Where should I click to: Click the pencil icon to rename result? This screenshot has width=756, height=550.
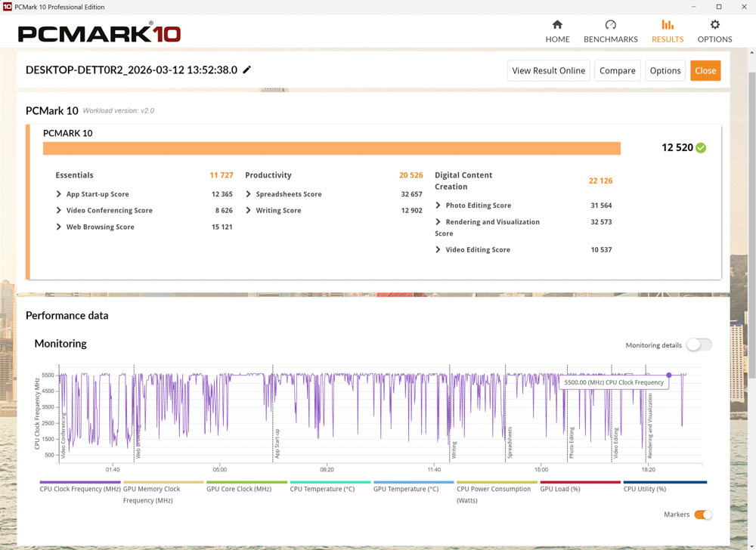(246, 70)
